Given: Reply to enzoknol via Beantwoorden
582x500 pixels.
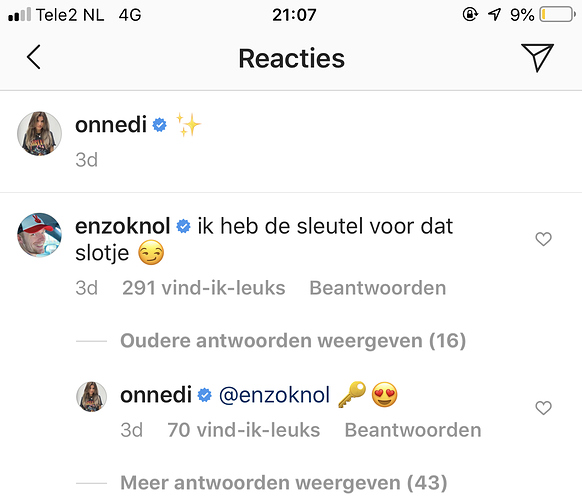Looking at the screenshot, I should [377, 288].
